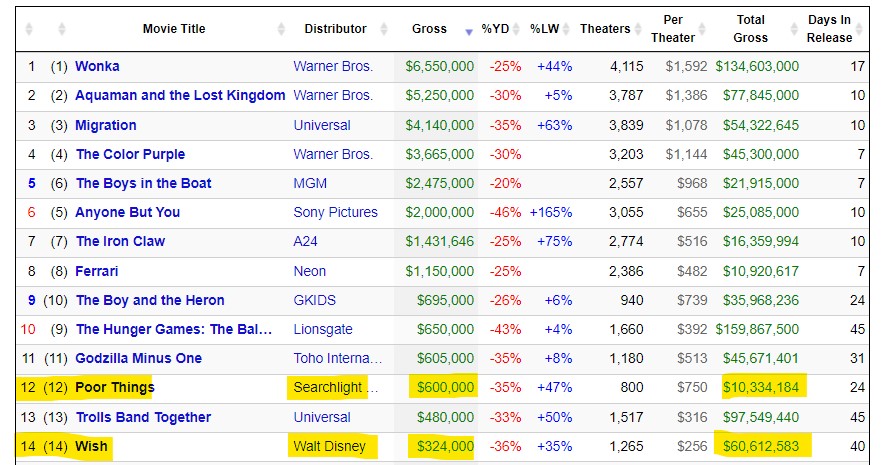Click the Wish movie title
Viewport: 881px width, 465px height.
coord(91,446)
